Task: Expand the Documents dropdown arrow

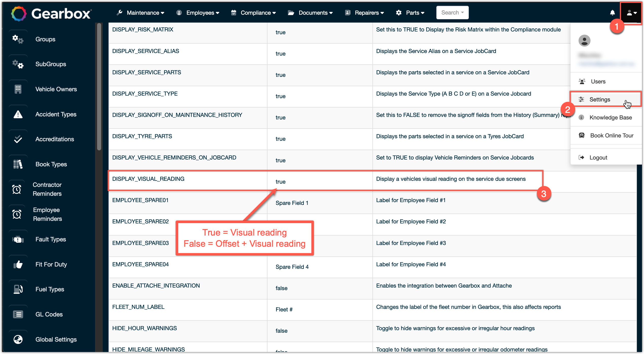Action: (331, 13)
